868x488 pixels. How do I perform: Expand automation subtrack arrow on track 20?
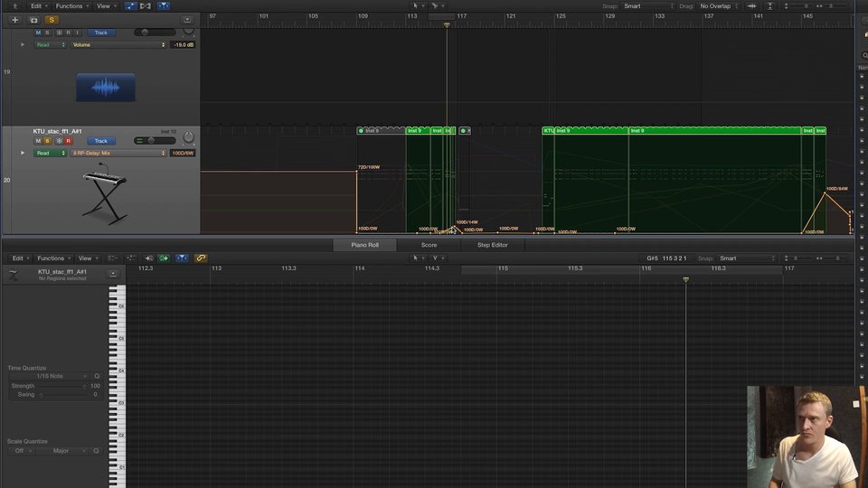coord(23,154)
